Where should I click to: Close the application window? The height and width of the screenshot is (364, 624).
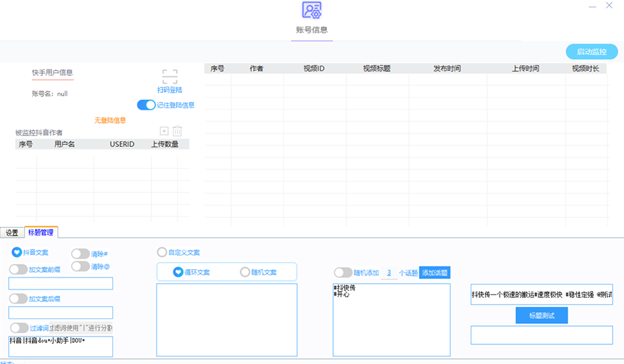click(x=609, y=5)
